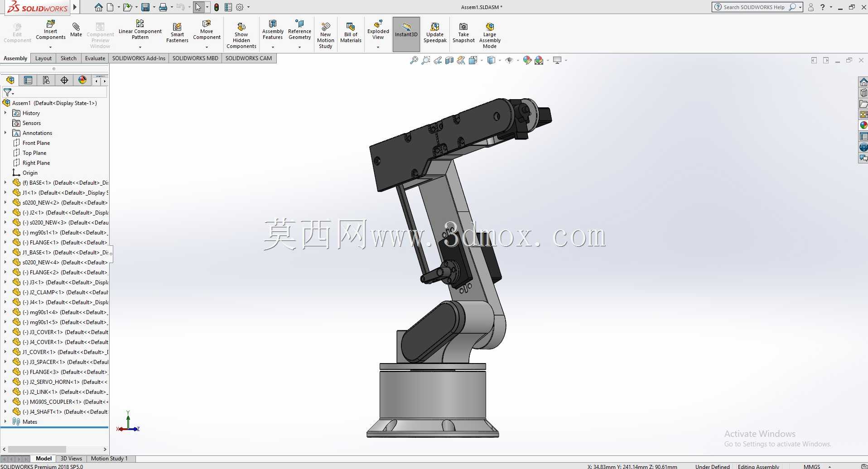Image resolution: width=868 pixels, height=469 pixels.
Task: Take Snapshot of the assembly
Action: (x=463, y=33)
